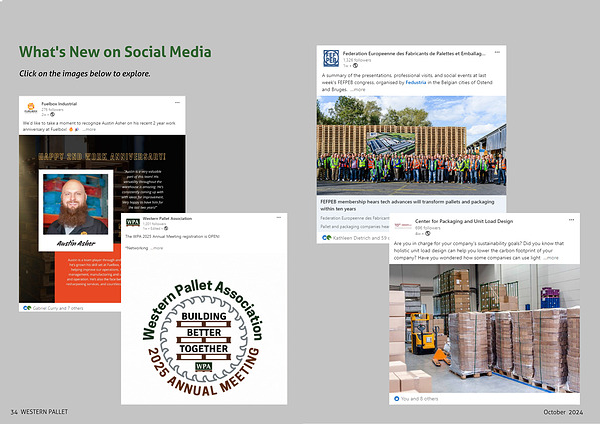The height and width of the screenshot is (424, 600).
Task: Click the 'Austin Asher' name caption on photo
Action: [76, 243]
